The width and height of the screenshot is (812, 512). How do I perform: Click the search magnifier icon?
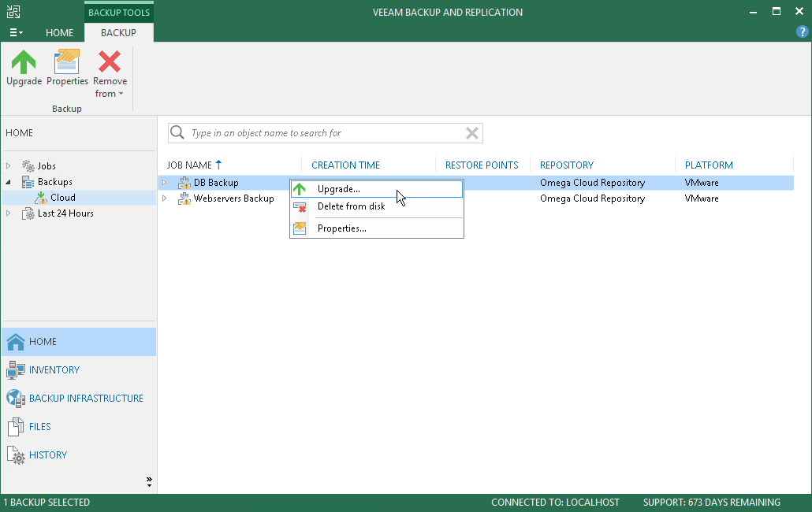(177, 133)
